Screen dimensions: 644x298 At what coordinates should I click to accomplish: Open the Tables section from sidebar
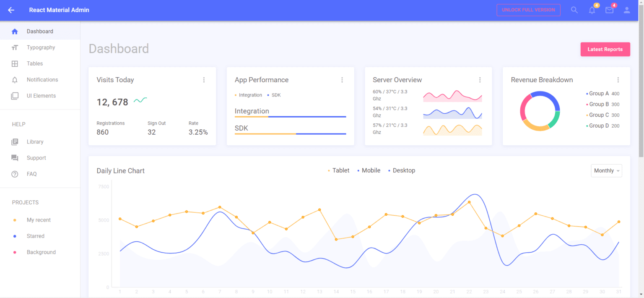pyautogui.click(x=15, y=63)
